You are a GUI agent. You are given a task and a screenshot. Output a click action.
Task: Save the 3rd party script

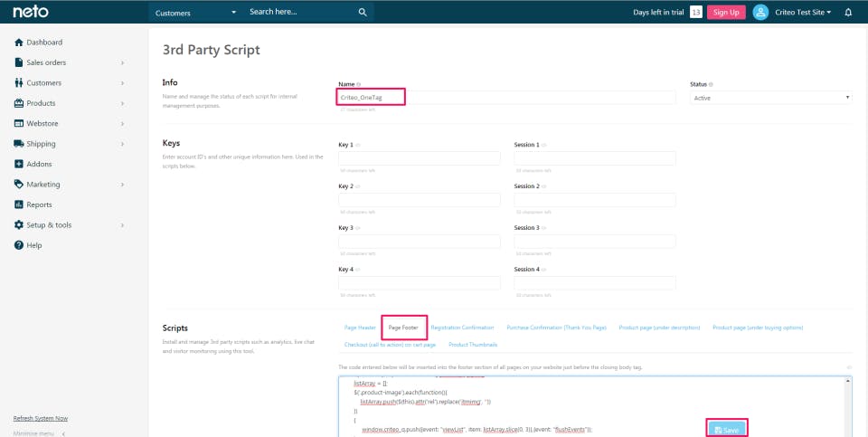[x=726, y=429]
